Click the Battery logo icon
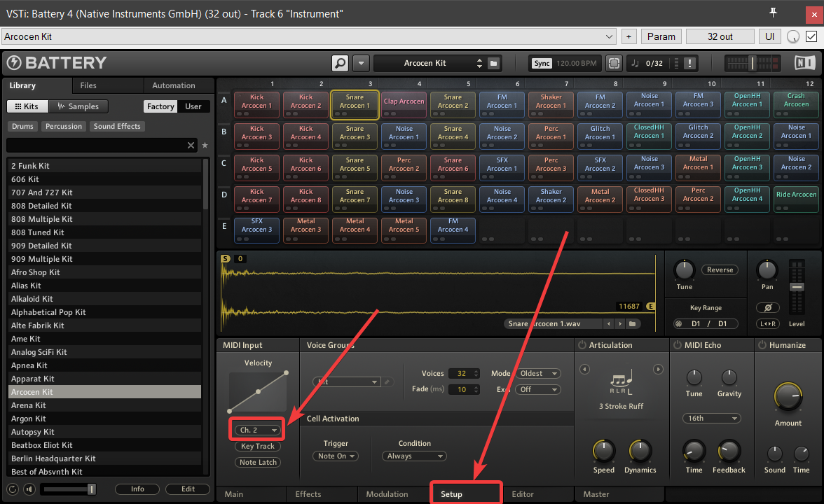The height and width of the screenshot is (504, 824). tap(14, 63)
